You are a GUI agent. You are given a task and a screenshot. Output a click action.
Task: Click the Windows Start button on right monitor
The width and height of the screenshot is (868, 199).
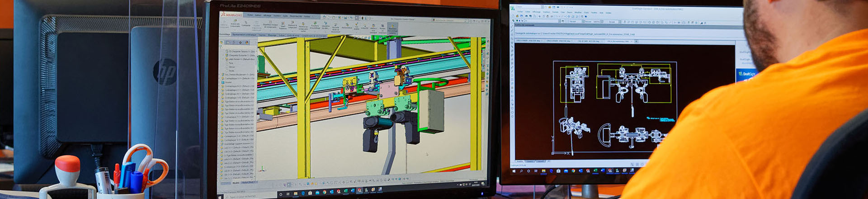(514, 171)
